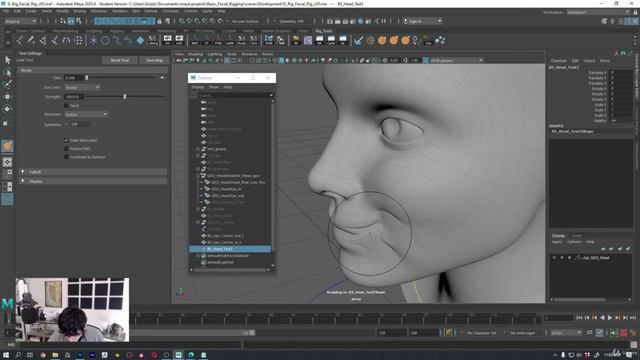
Task: Open the Channel Box Channels menu
Action: click(558, 60)
